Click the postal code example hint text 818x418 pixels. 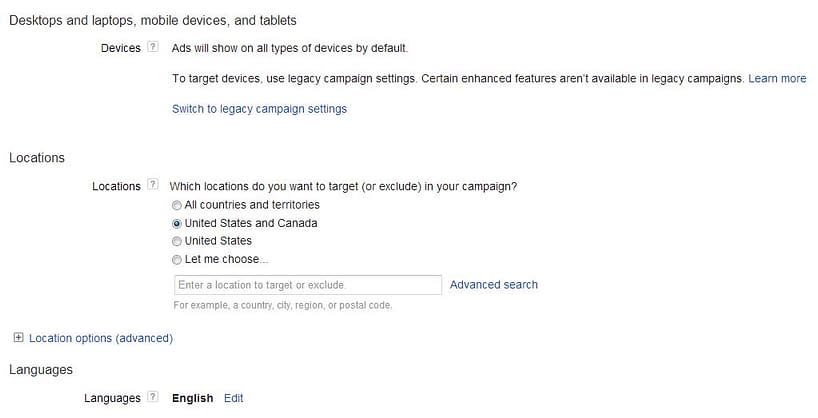[x=283, y=305]
